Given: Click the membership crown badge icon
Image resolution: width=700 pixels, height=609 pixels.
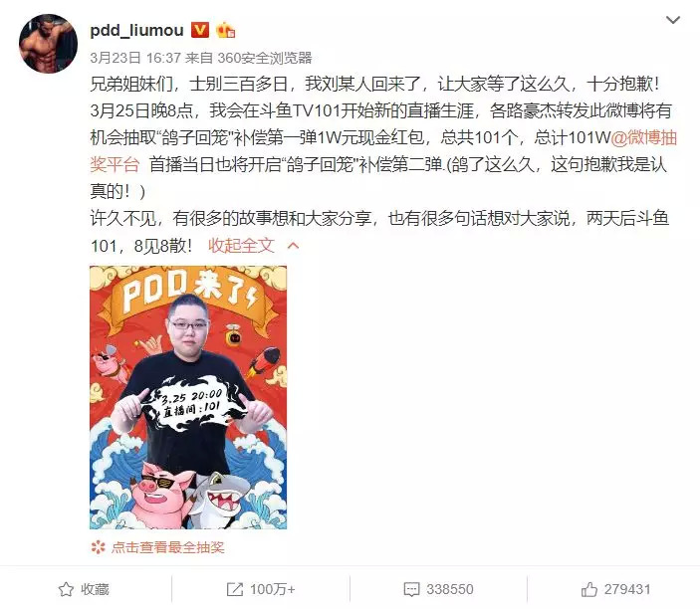Looking at the screenshot, I should click(x=226, y=30).
